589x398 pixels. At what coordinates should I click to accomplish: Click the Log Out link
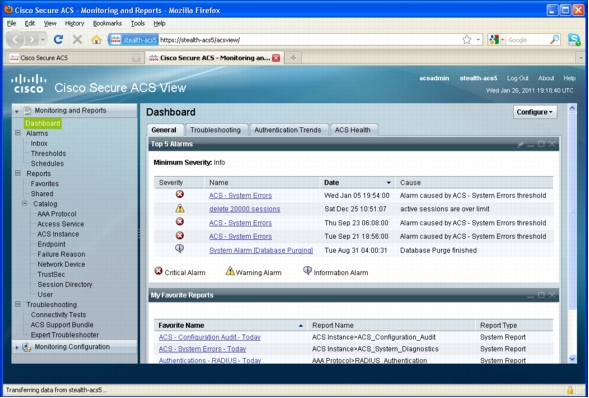pyautogui.click(x=517, y=78)
